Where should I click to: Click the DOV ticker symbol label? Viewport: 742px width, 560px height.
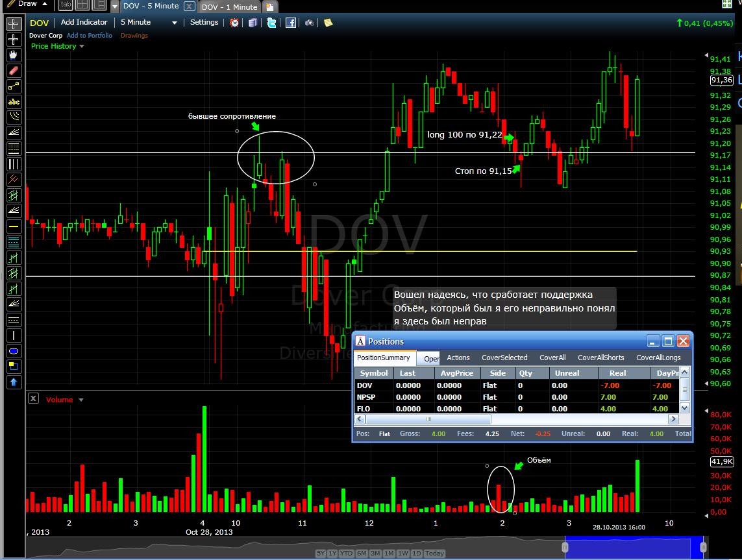point(40,23)
